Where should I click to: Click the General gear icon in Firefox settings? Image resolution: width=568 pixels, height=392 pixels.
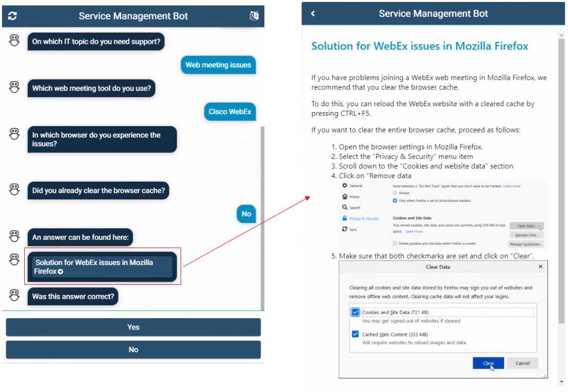[x=345, y=186]
